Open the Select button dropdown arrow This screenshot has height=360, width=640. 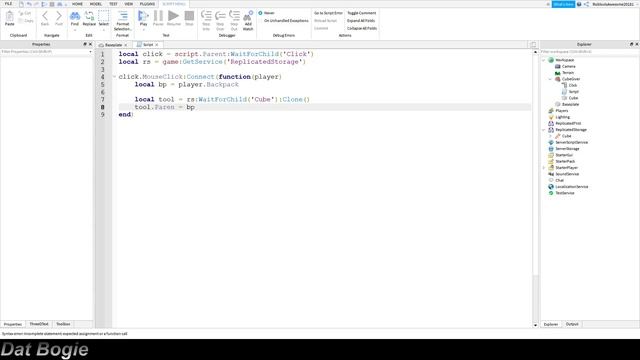click(x=104, y=30)
